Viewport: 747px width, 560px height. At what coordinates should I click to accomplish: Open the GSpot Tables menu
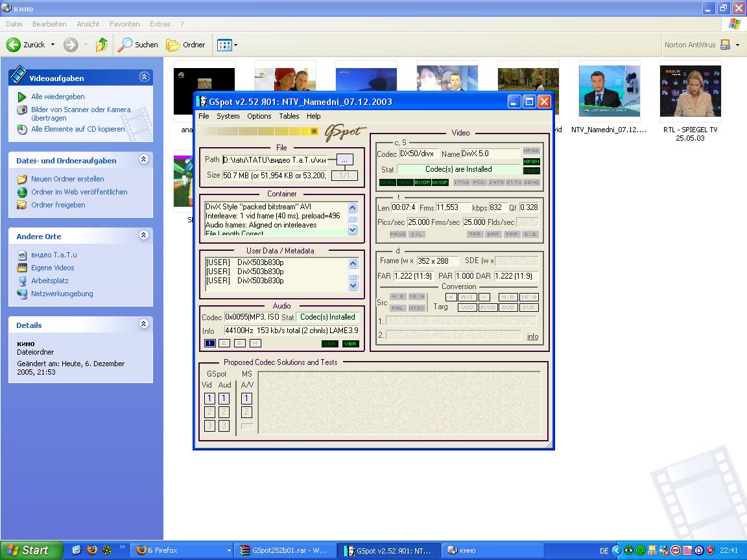(x=289, y=116)
